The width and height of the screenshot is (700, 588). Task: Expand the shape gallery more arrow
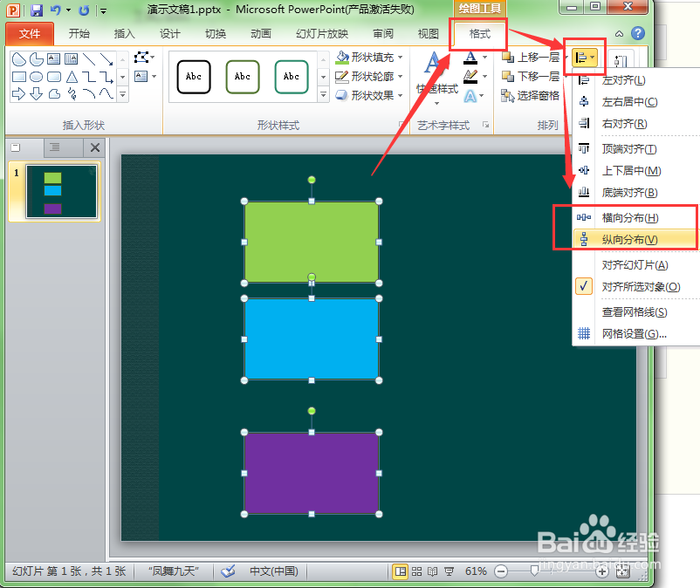click(123, 94)
